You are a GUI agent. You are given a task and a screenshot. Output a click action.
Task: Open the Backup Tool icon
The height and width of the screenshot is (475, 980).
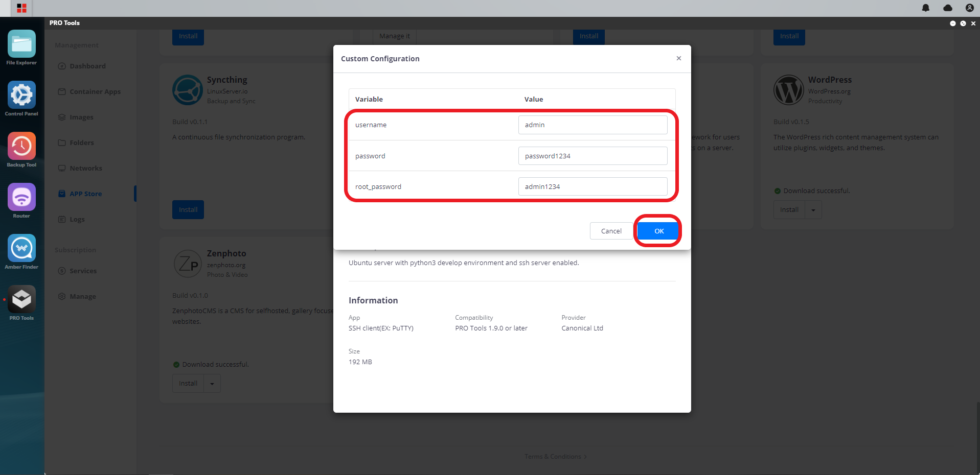click(x=21, y=146)
